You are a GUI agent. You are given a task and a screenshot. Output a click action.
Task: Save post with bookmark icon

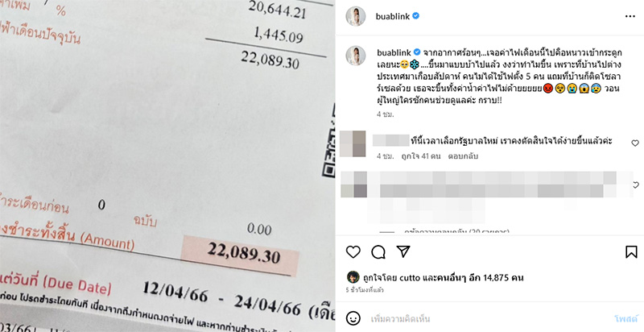631,251
